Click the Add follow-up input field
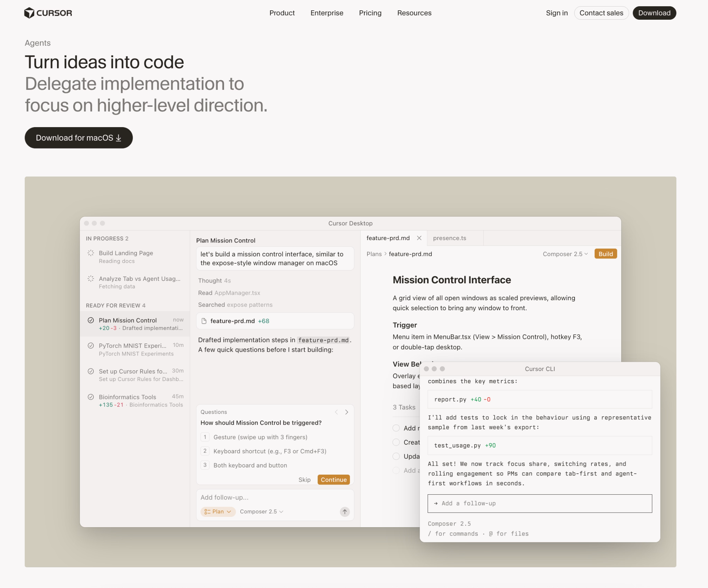This screenshot has height=588, width=708. click(275, 497)
